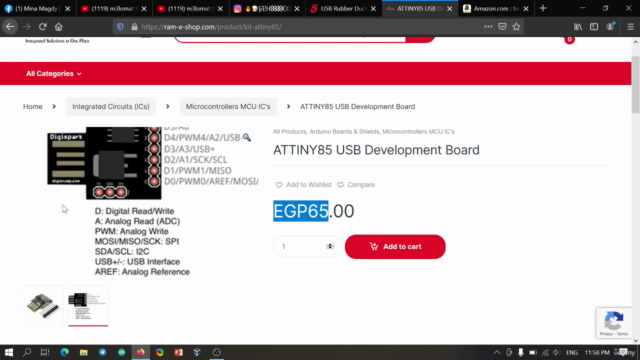
Task: Open Telegram from the taskbar
Action: [102, 352]
